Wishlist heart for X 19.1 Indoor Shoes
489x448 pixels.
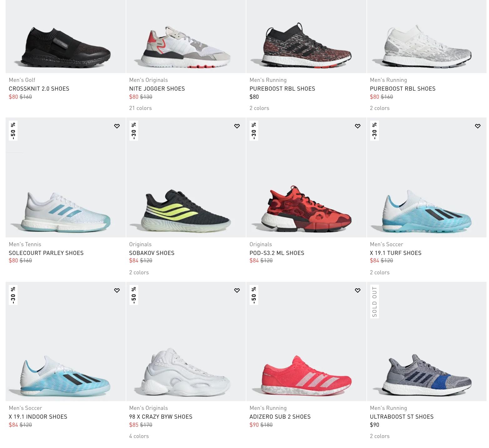117,291
